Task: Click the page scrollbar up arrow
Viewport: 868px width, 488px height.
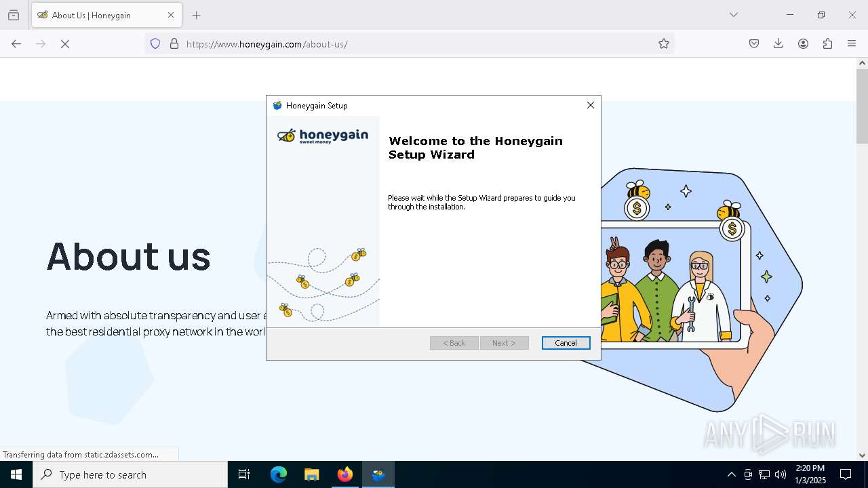Action: [x=862, y=63]
